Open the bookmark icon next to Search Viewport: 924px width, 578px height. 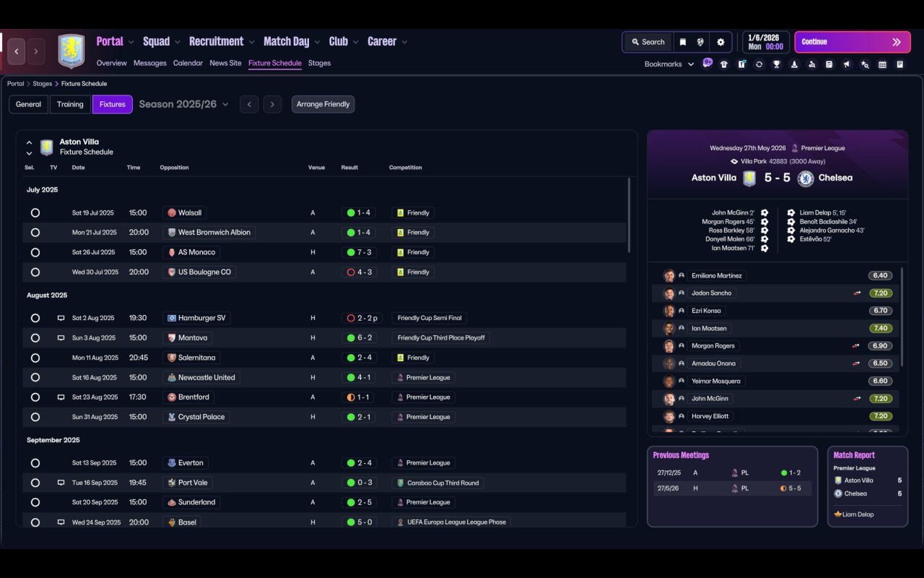click(682, 42)
